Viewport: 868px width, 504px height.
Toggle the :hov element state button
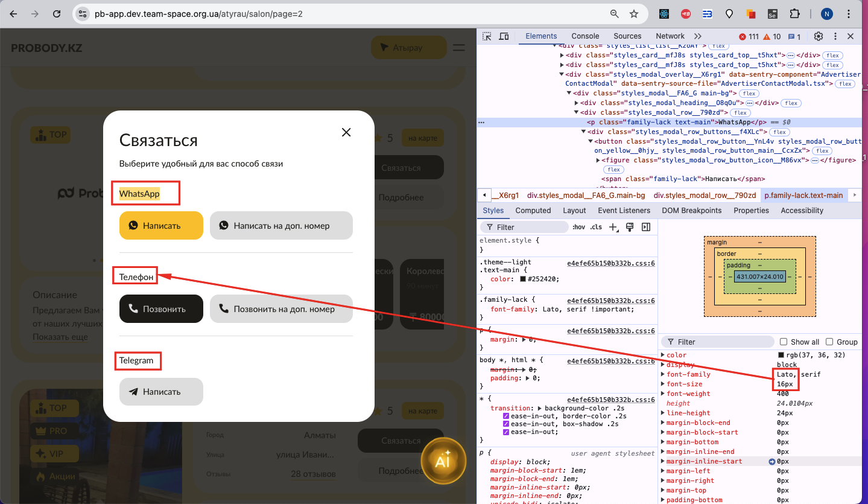(x=578, y=227)
